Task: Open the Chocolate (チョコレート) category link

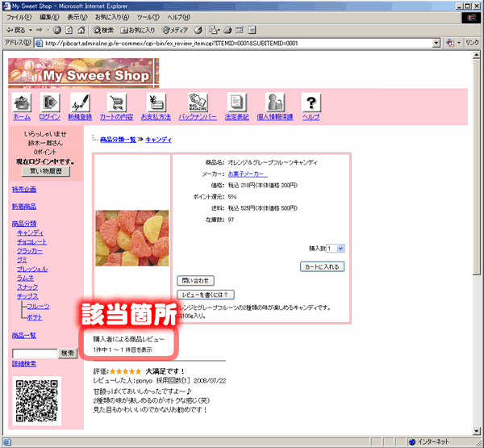Action: (x=31, y=241)
